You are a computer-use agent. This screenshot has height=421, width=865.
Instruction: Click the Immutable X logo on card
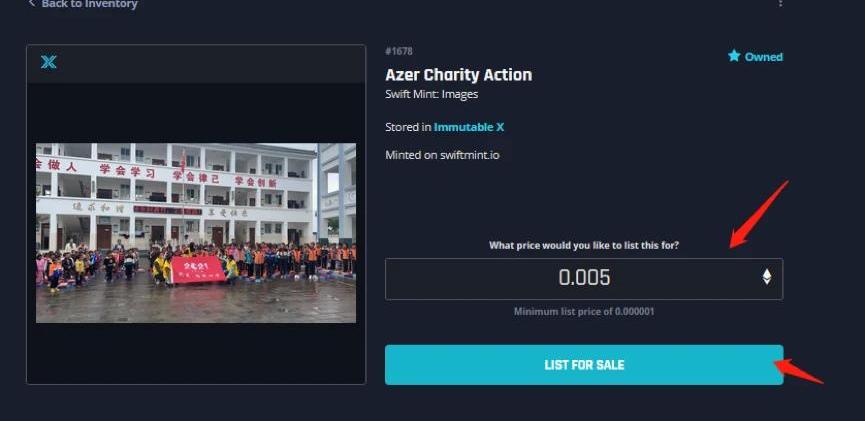48,62
